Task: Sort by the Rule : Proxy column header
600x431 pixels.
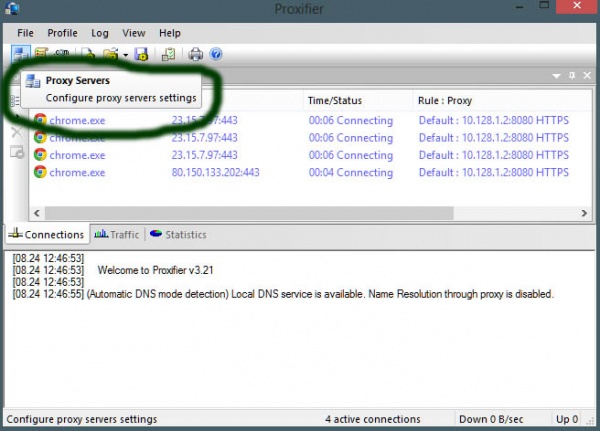Action: point(502,101)
